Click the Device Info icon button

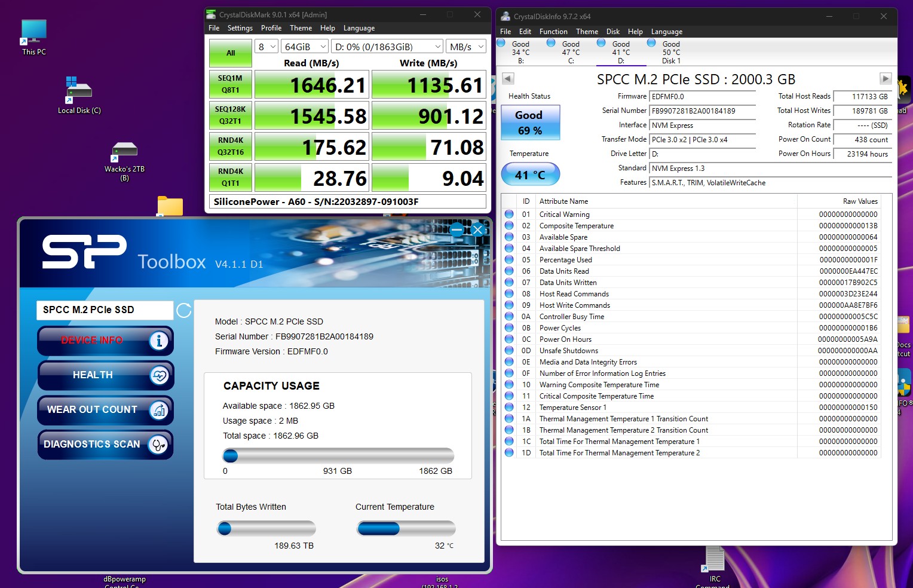tap(158, 341)
